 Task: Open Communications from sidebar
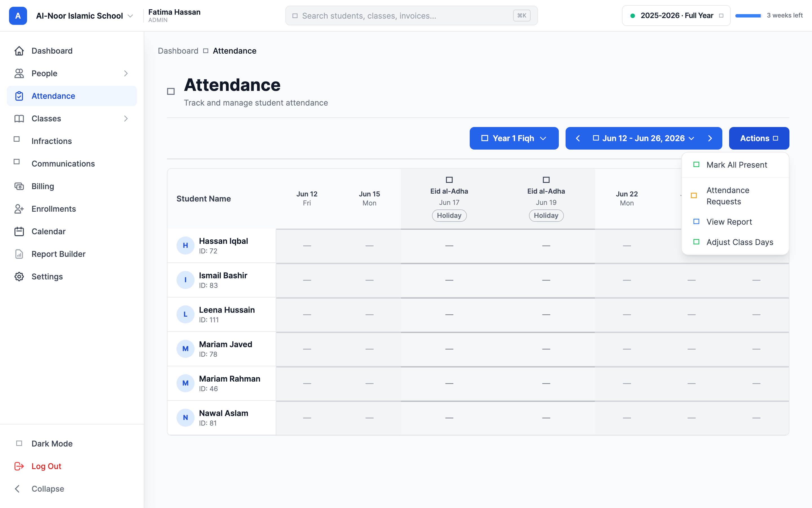pyautogui.click(x=72, y=163)
